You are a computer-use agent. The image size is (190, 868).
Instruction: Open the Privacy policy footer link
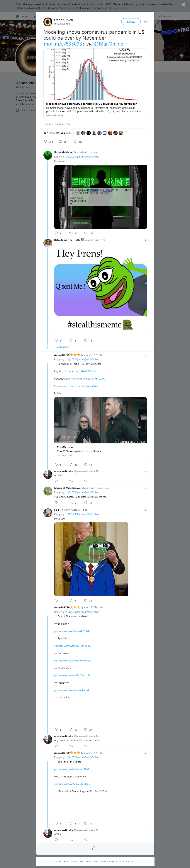tap(108, 862)
